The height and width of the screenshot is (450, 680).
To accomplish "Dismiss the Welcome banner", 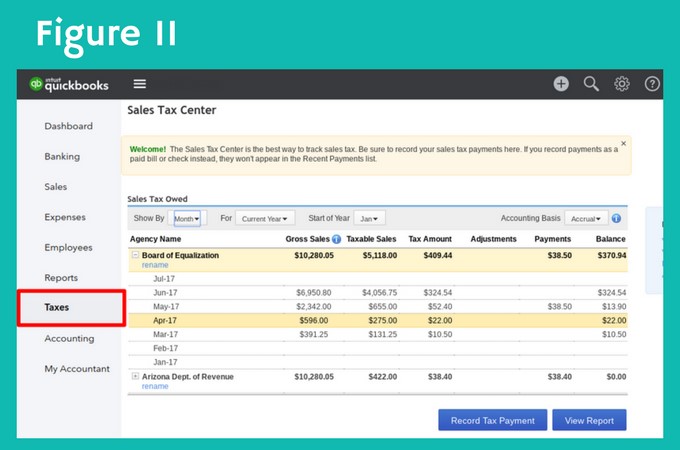I will coord(623,143).
